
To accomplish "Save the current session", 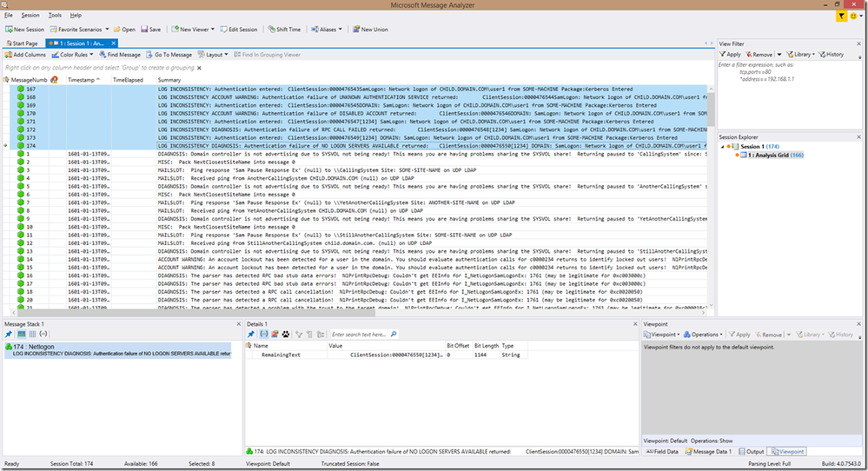I will [150, 30].
